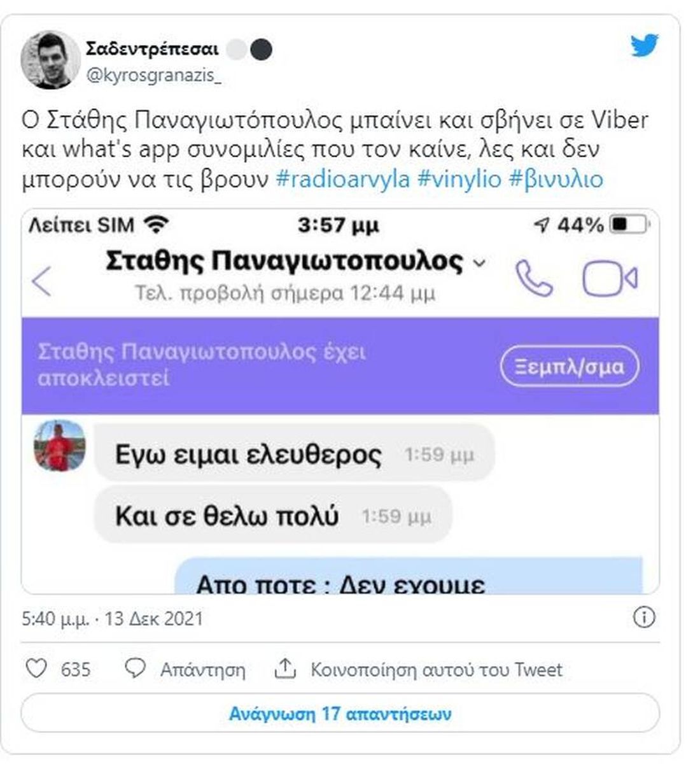Tap the Viber voice call phone icon

[x=534, y=278]
